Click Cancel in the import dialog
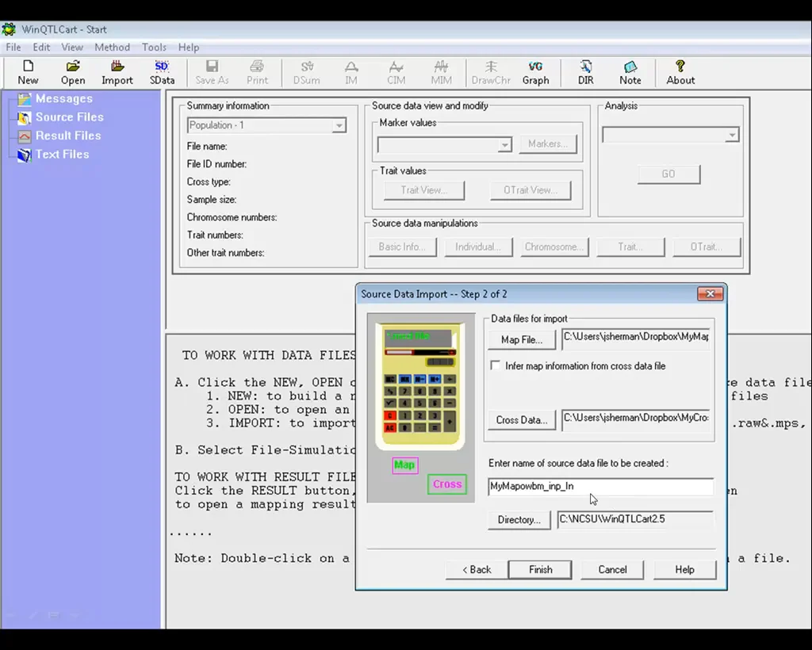 [x=612, y=569]
